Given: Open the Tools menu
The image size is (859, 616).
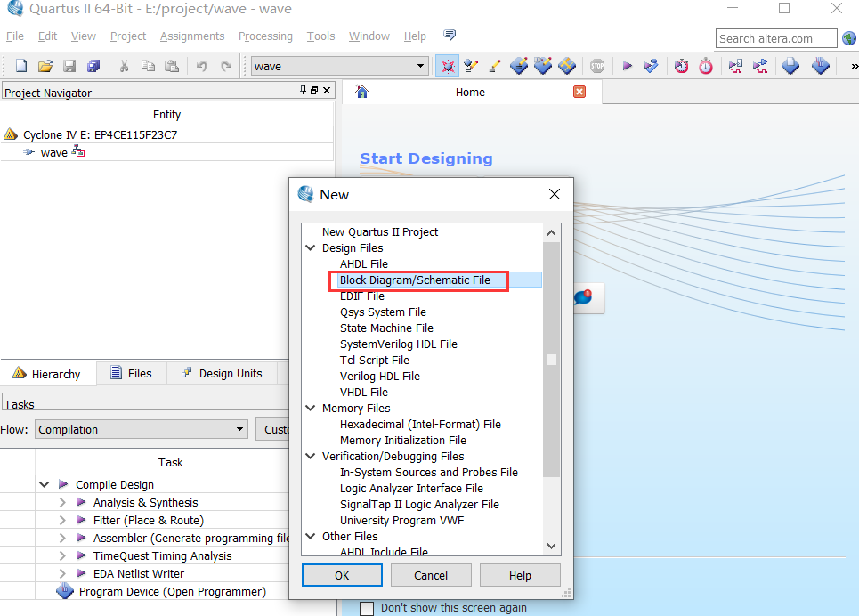Looking at the screenshot, I should coord(320,36).
